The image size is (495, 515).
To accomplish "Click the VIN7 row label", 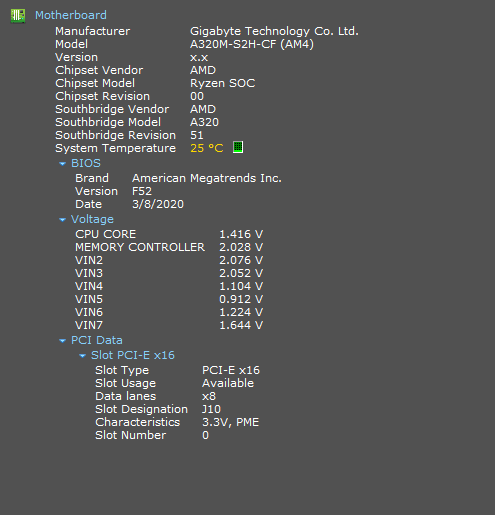I will pyautogui.click(x=89, y=325).
